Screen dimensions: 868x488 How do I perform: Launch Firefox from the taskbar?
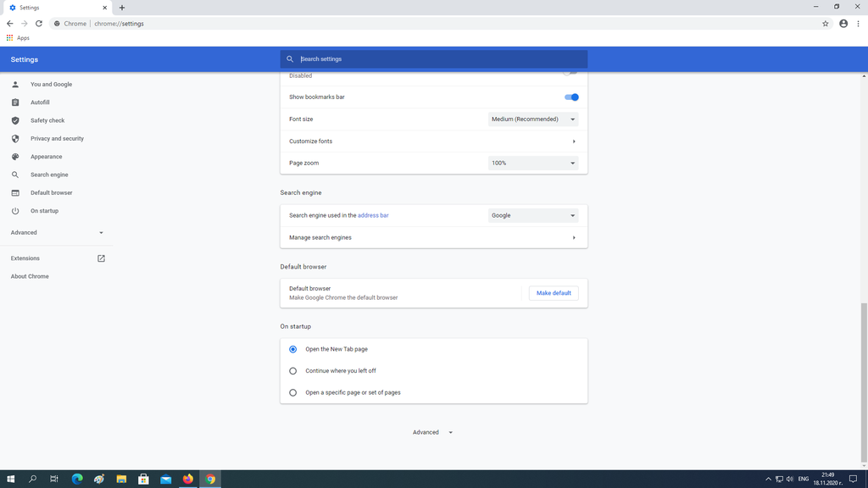coord(188,479)
